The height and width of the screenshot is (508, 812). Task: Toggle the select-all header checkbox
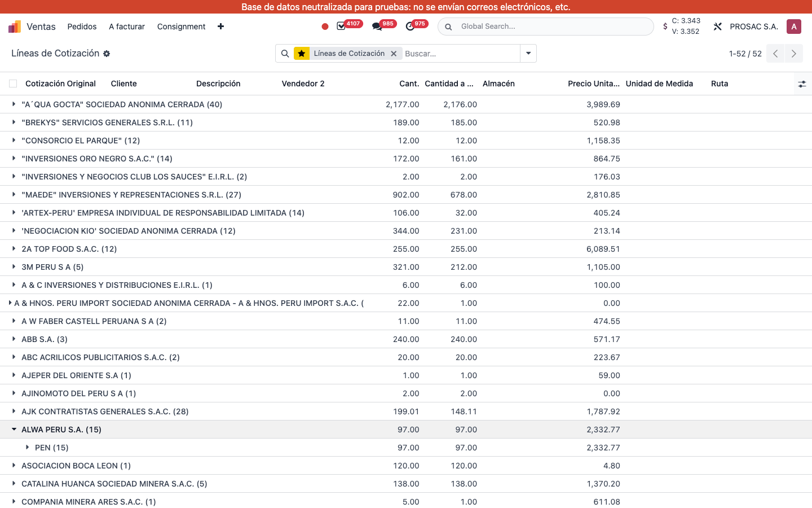(13, 84)
